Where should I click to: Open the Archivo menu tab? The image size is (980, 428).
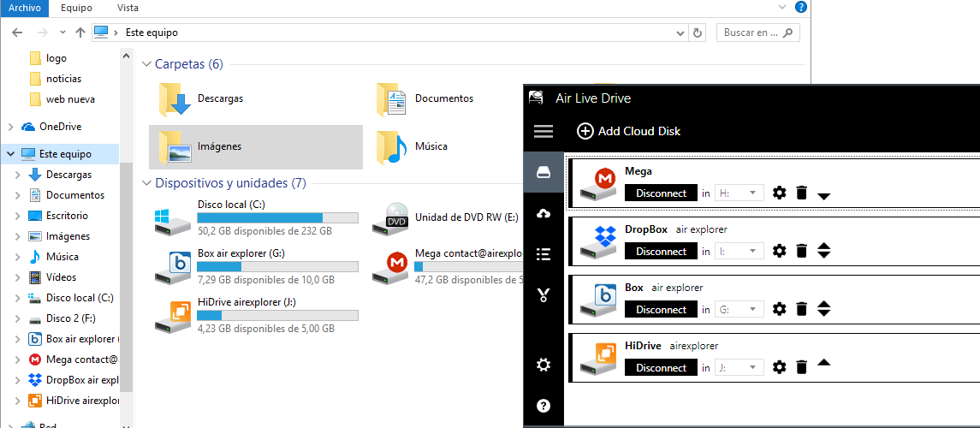(x=24, y=8)
